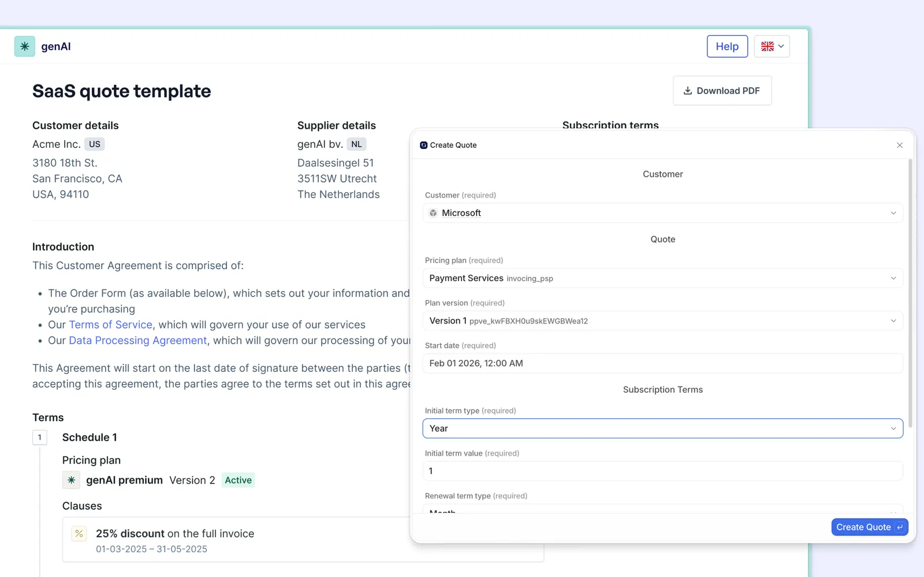This screenshot has height=577, width=924.
Task: Click the UK flag language icon
Action: (767, 46)
